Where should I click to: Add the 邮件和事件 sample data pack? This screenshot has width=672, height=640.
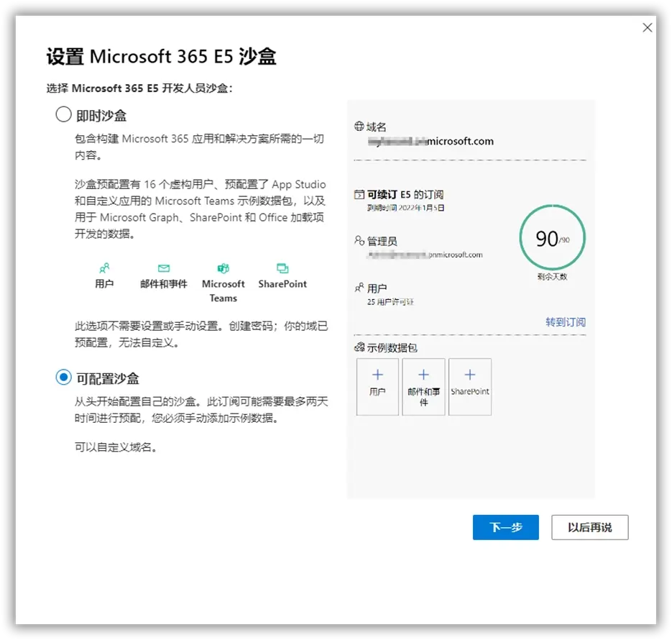423,387
